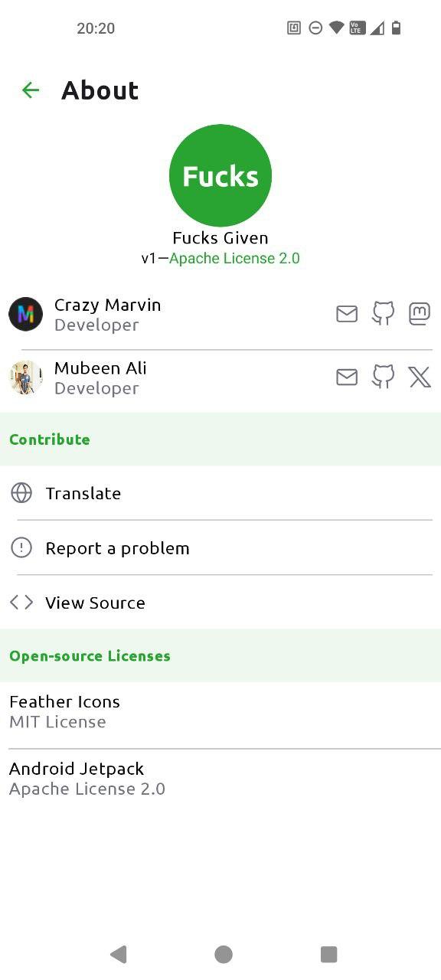
Task: Tap the Android home navigation button
Action: 224,954
